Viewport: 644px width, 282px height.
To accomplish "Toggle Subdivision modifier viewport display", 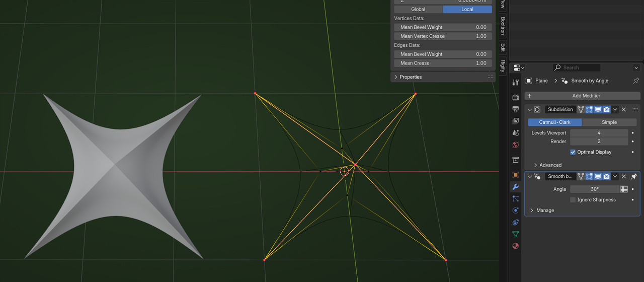I will pos(598,109).
